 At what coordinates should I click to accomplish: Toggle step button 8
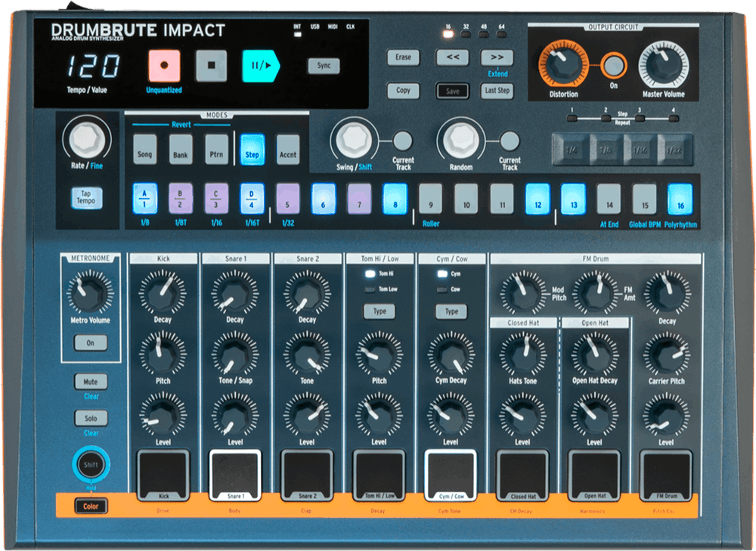(395, 198)
